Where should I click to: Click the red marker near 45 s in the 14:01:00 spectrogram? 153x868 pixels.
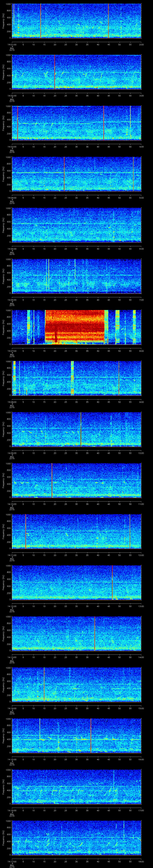pos(109,21)
